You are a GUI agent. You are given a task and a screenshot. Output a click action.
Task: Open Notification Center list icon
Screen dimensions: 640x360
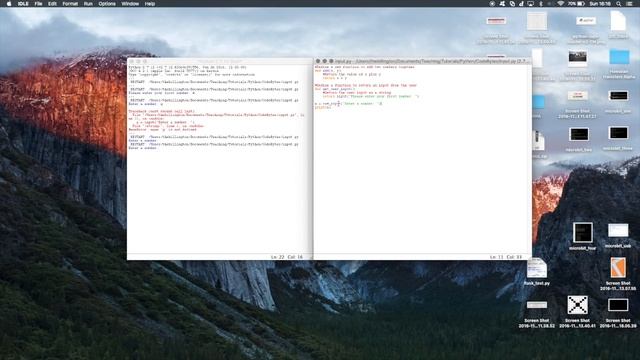[x=630, y=4]
